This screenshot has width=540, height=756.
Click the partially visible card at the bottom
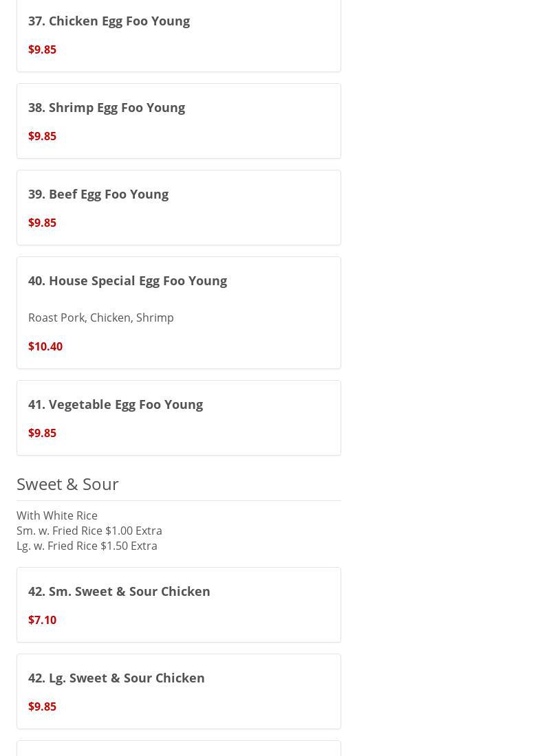click(x=179, y=749)
